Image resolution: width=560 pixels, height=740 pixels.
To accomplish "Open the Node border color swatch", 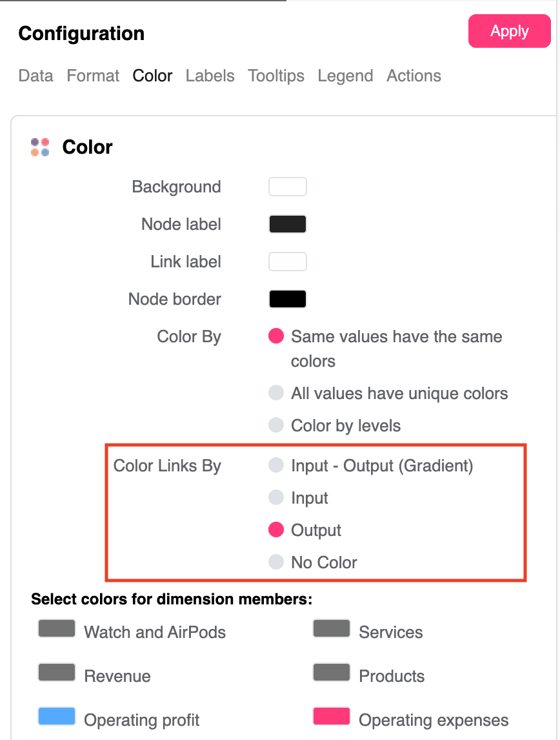I will (287, 300).
